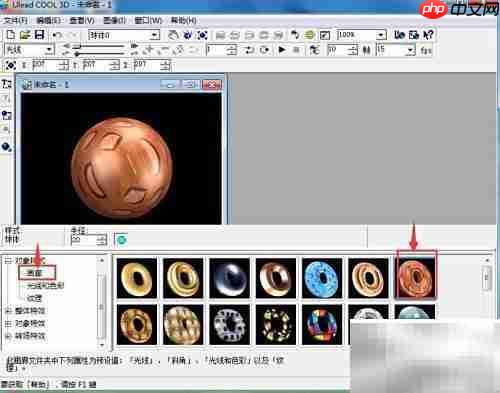The height and width of the screenshot is (393, 500).
Task: Toggle loop mode next to the frame counter
Action: pos(249,50)
